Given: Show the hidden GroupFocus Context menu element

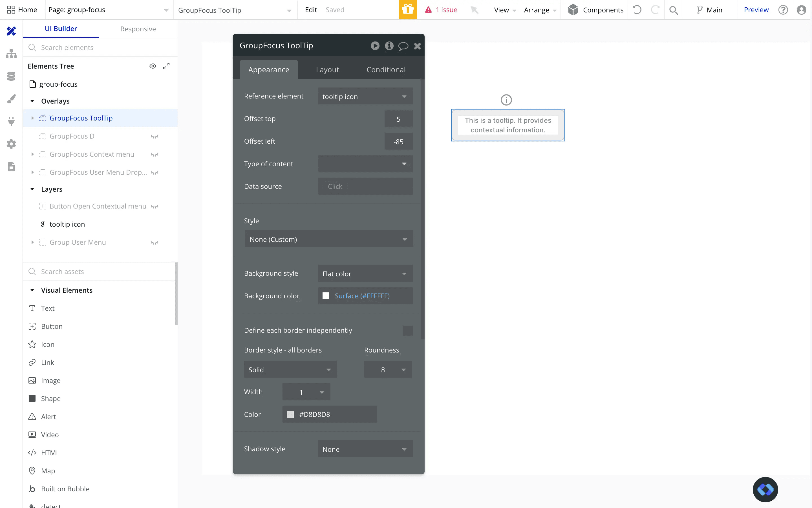Looking at the screenshot, I should coord(154,155).
